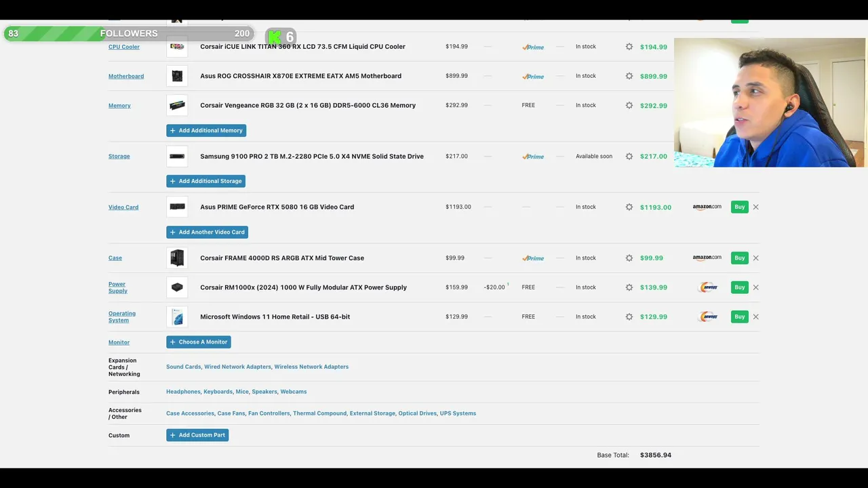This screenshot has width=868, height=488.
Task: Remove the Windows 11 Home item
Action: click(x=755, y=317)
